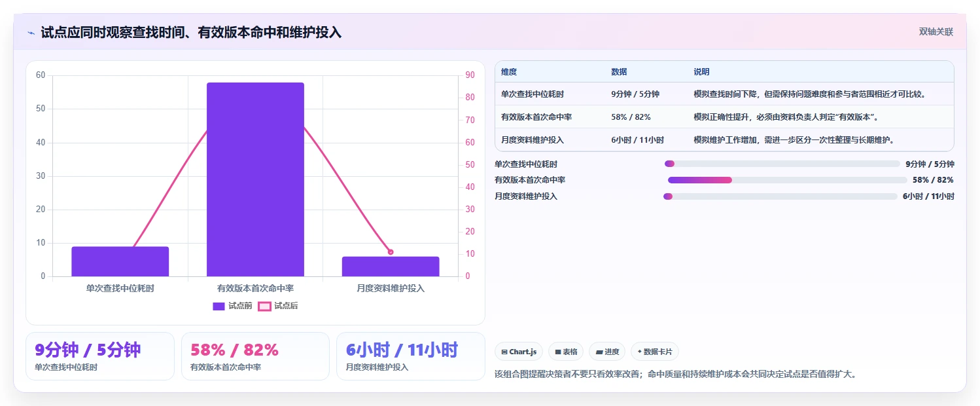This screenshot has width=980, height=406.
Task: Click the right pink axis tick 90
Action: [470, 75]
